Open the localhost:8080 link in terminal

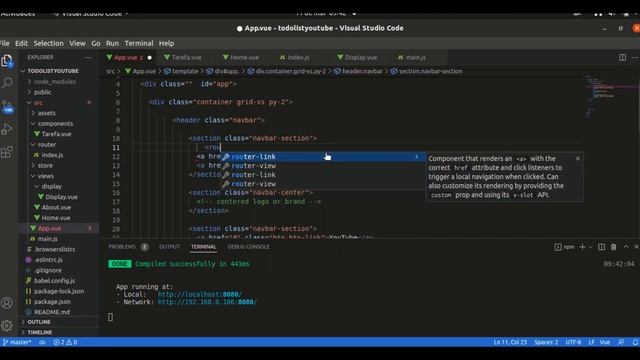pos(200,294)
